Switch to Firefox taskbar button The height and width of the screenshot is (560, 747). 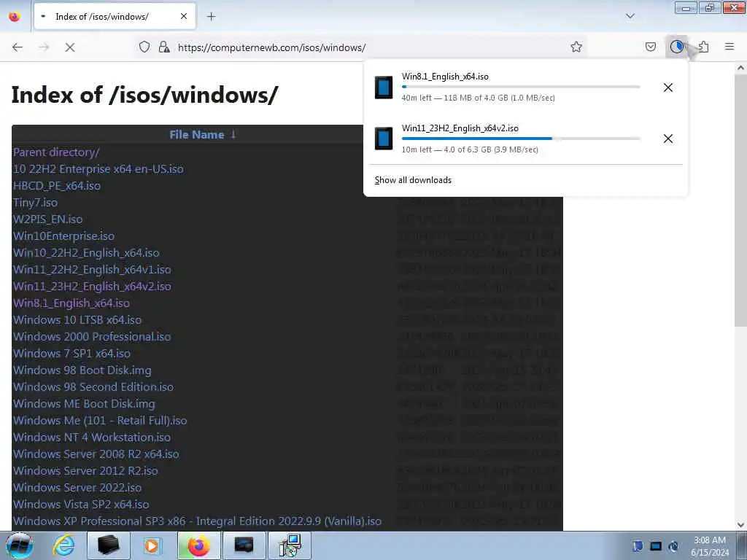(198, 545)
